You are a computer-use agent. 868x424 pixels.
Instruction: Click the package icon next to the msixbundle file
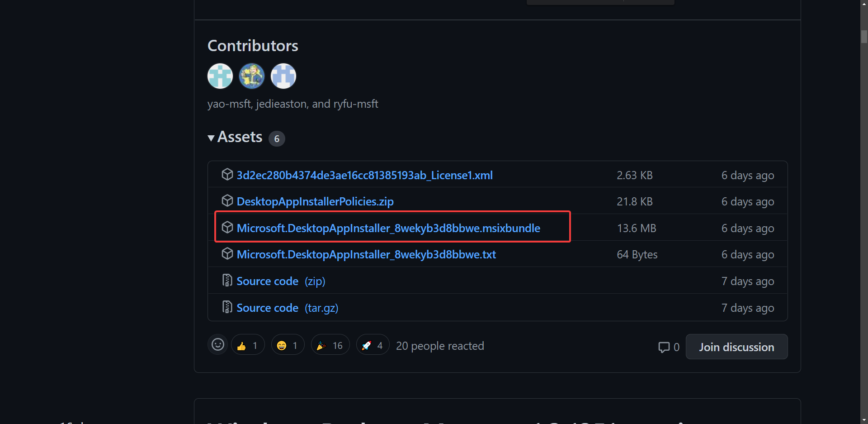[x=227, y=227]
